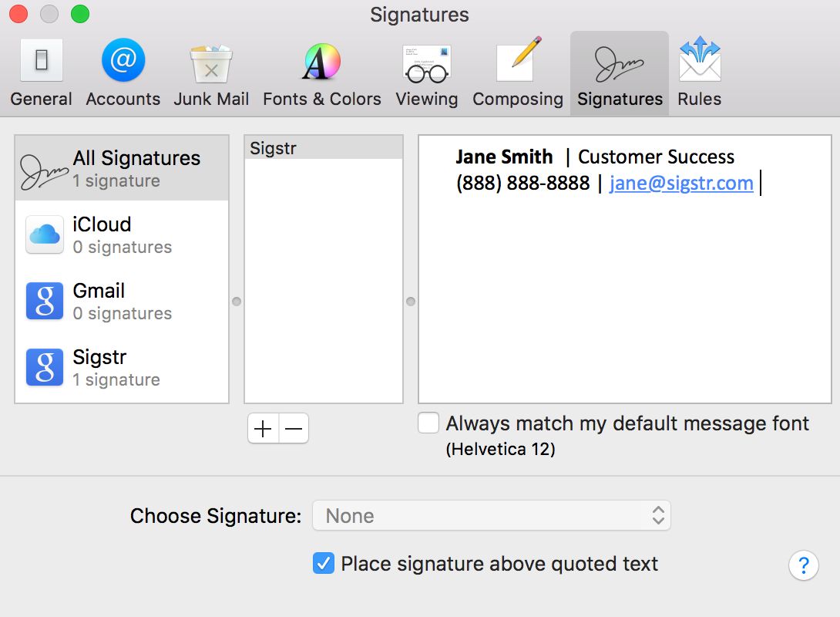The image size is (840, 617).
Task: Click the splitter handle beside account list
Action: point(237,302)
